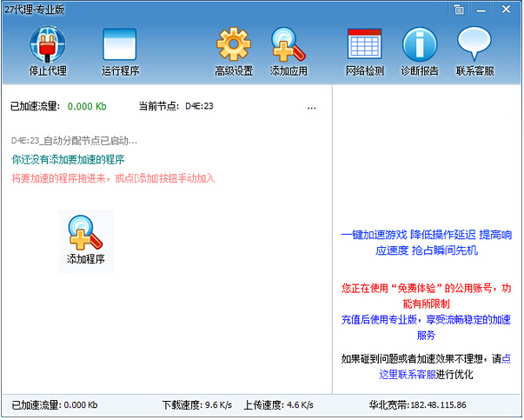This screenshot has width=524, height=420.
Task: Click the 停止代理 plug icon
Action: pyautogui.click(x=48, y=45)
